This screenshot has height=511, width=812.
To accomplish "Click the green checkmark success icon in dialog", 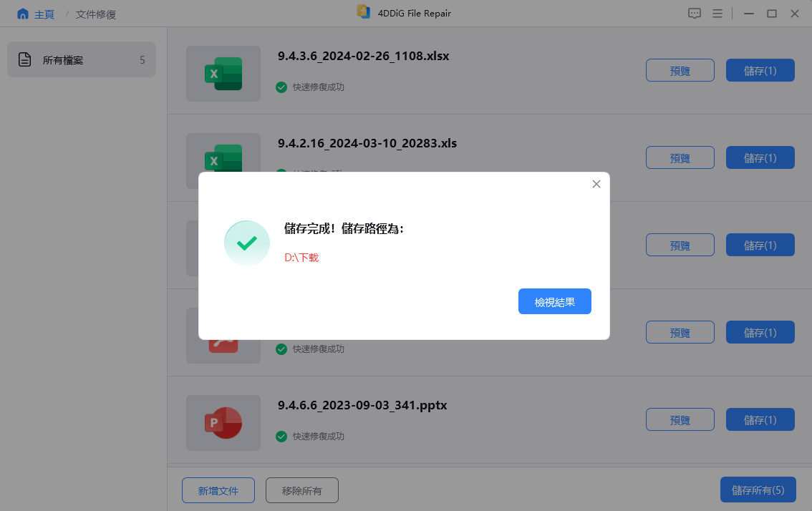I will click(247, 243).
